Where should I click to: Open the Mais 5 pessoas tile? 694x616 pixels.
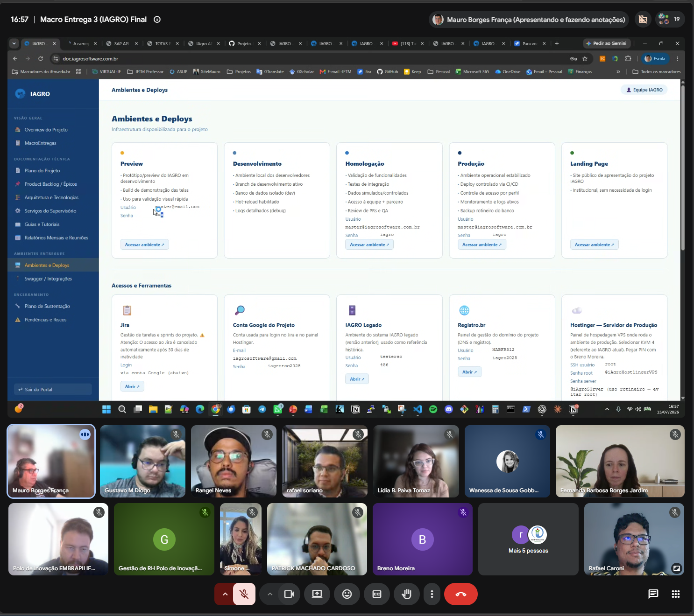528,539
